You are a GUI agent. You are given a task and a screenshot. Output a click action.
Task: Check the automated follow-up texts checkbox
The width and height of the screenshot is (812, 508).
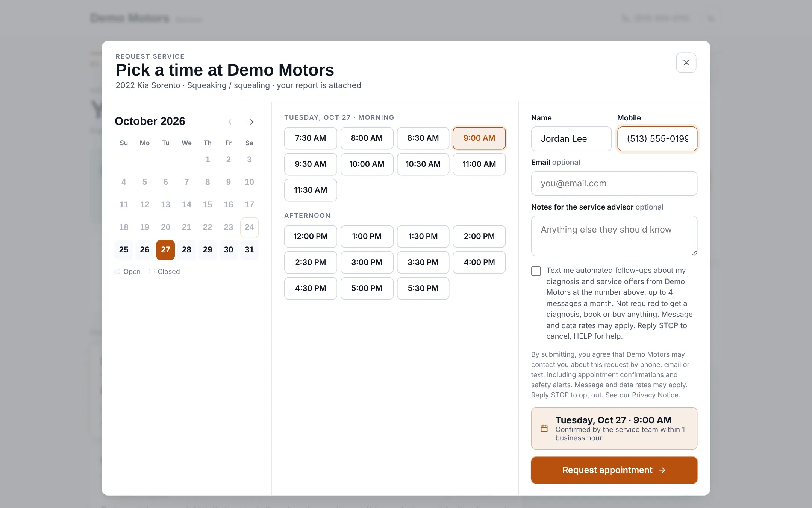pos(536,271)
